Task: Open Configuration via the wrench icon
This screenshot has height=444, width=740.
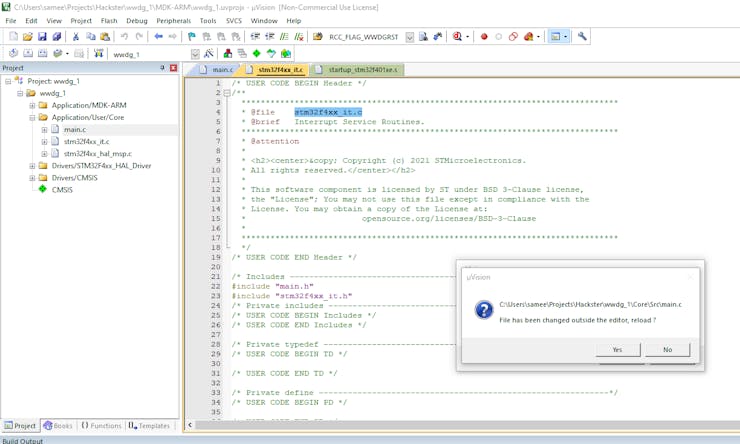Action: click(582, 37)
